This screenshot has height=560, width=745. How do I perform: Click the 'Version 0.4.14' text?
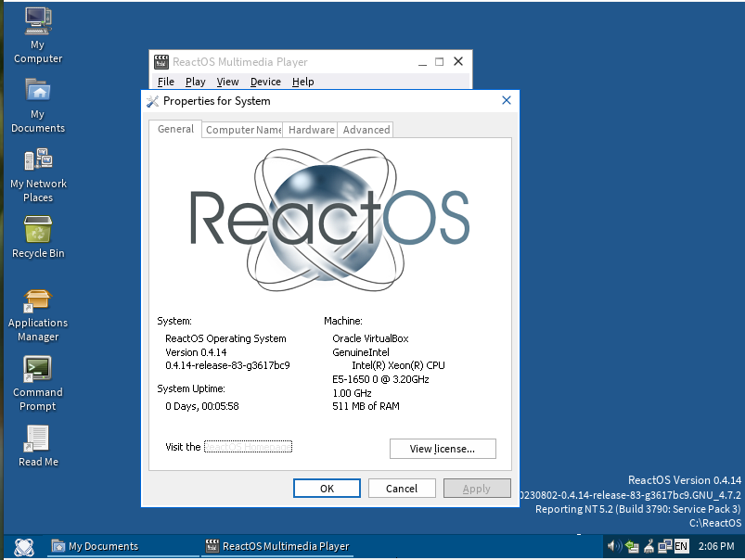tap(196, 352)
